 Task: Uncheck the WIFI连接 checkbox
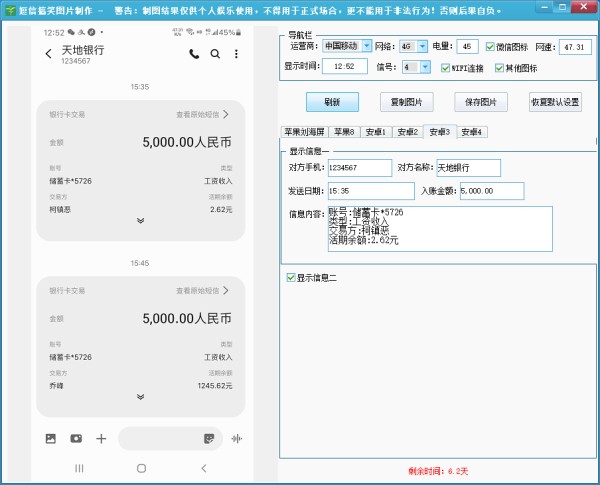pos(445,68)
